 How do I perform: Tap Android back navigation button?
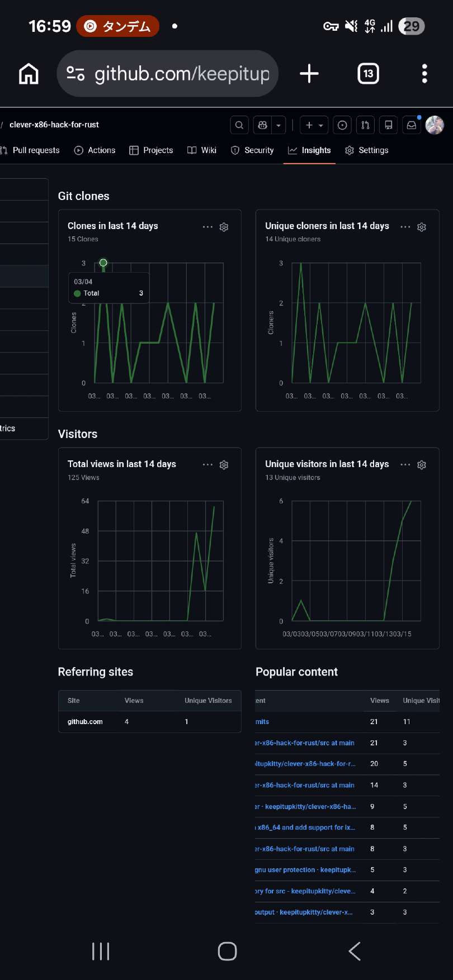click(355, 951)
